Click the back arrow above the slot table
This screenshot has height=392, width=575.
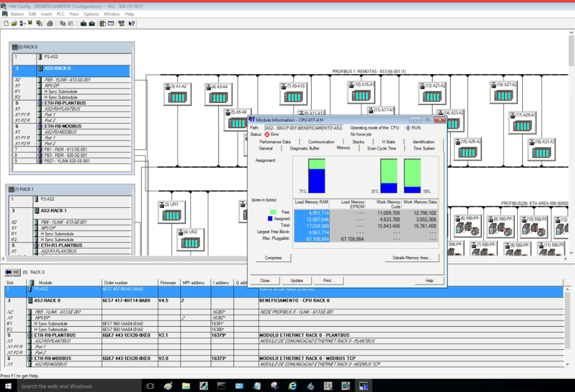[x=8, y=272]
